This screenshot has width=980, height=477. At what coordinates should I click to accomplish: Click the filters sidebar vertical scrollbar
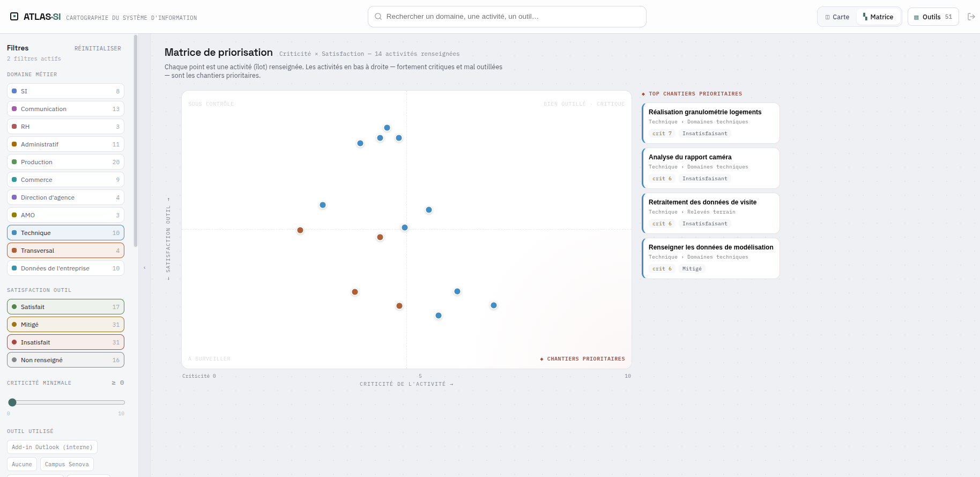pyautogui.click(x=136, y=141)
